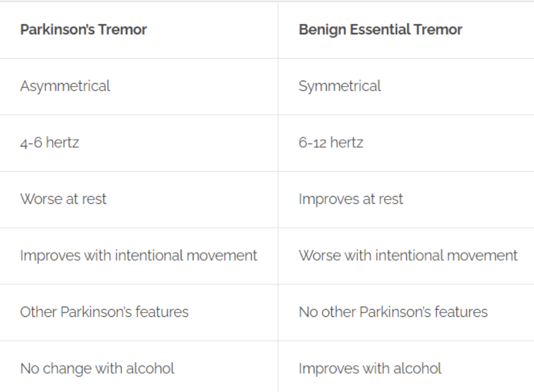Screen dimensions: 534x392
Task: Click Worse with intentional movement text
Action: [x=408, y=256]
